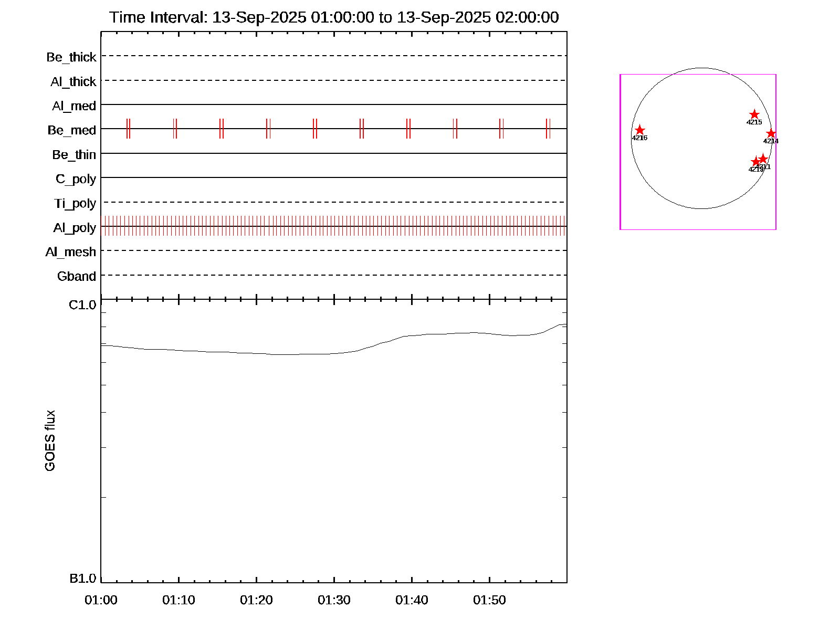Click the Time Interval title text

tap(334, 17)
